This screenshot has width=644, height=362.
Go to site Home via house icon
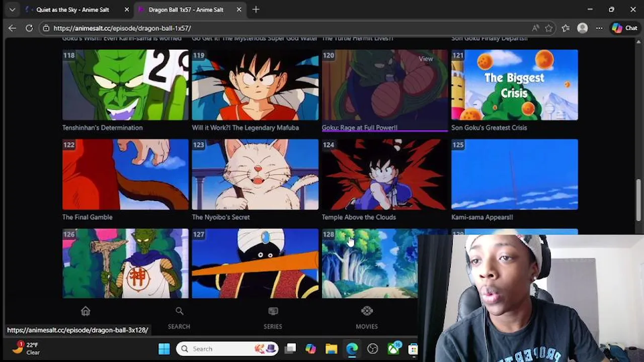tap(86, 311)
